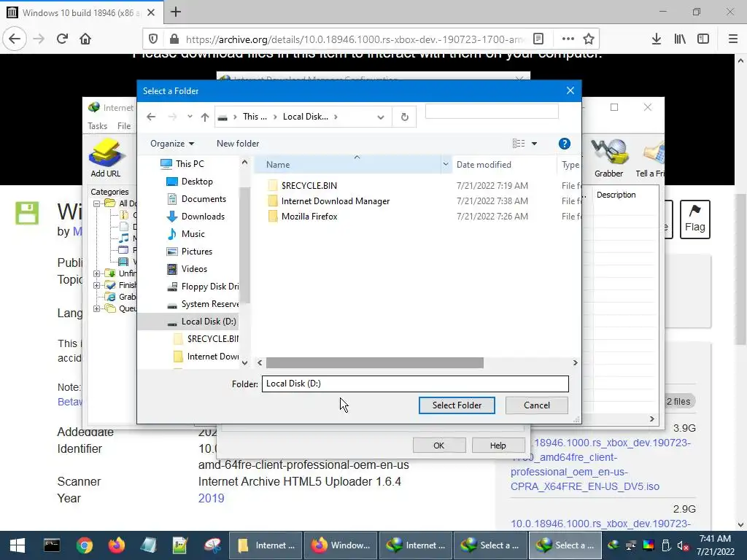
Task: Select Local Disk (D:) in navigation pane
Action: click(209, 322)
